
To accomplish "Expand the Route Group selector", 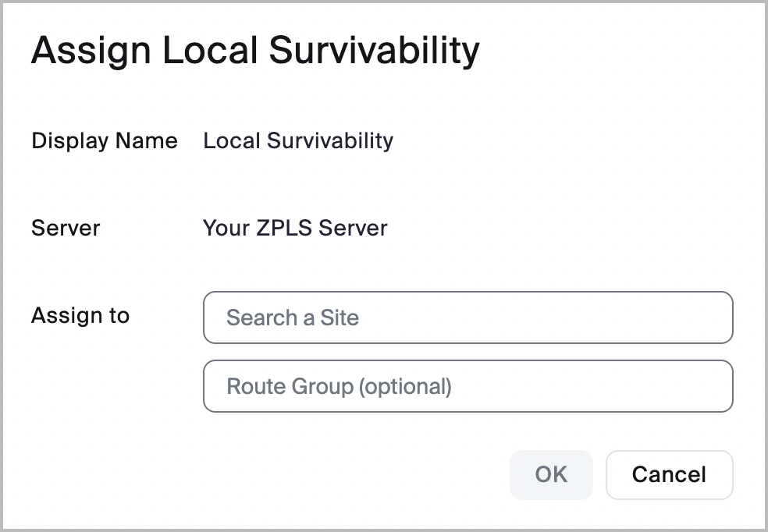I will pyautogui.click(x=468, y=385).
